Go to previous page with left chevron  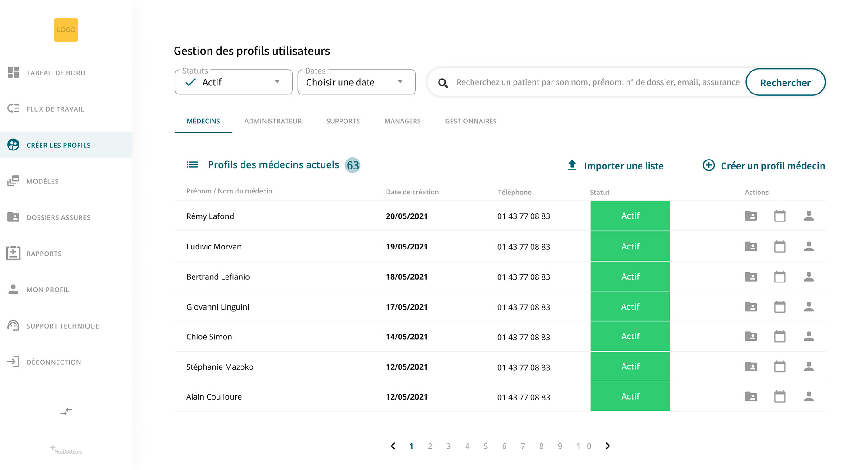[x=393, y=446]
